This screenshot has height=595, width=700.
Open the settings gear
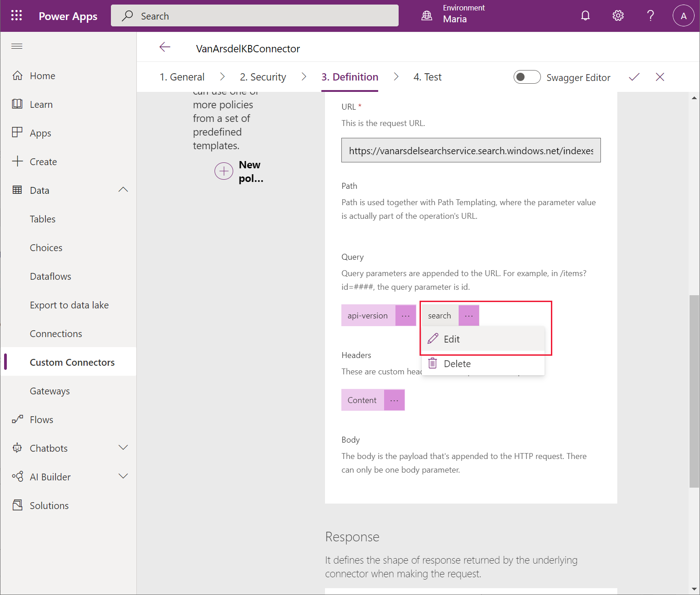tap(618, 16)
